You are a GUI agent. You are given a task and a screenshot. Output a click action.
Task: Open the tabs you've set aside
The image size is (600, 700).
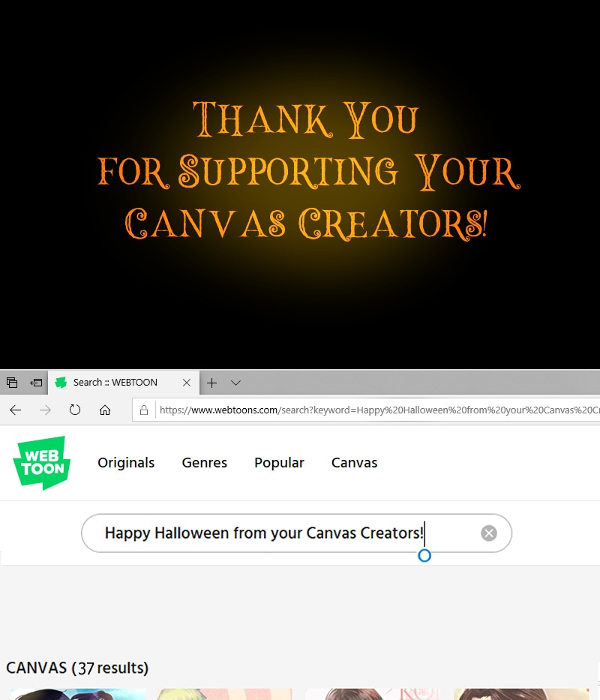tap(12, 383)
